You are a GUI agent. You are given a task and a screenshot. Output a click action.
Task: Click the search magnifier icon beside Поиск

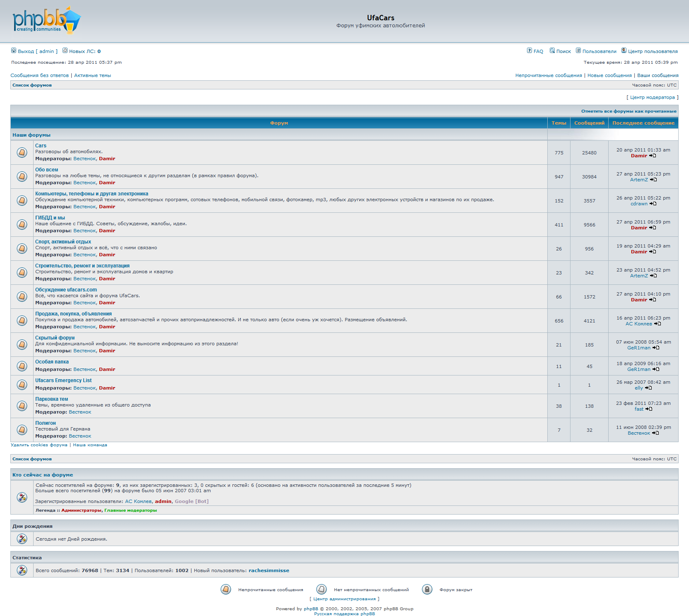point(552,51)
